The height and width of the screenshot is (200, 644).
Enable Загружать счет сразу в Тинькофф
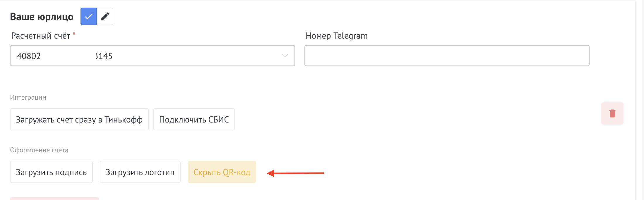(x=79, y=119)
